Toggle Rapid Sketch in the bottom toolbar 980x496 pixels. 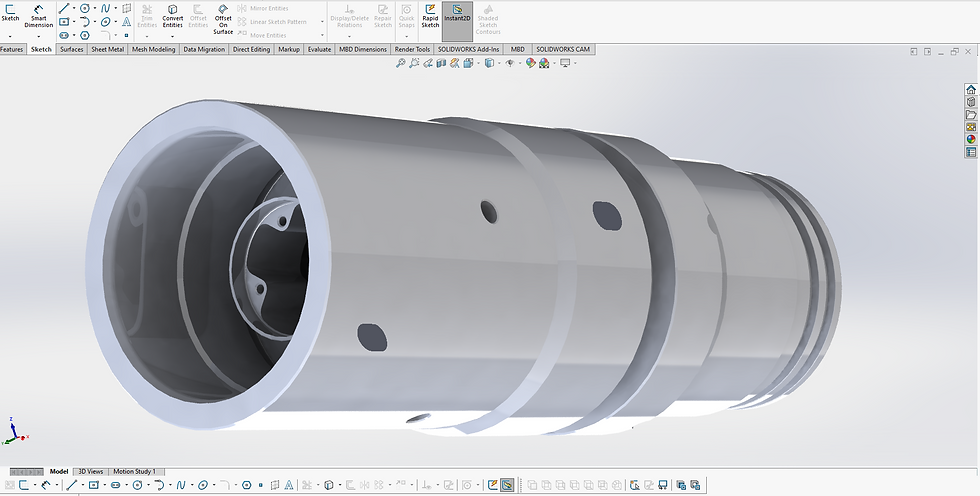[x=492, y=485]
